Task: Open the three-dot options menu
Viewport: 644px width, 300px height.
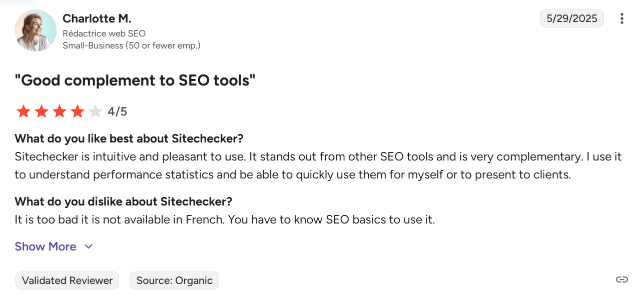Action: point(621,18)
